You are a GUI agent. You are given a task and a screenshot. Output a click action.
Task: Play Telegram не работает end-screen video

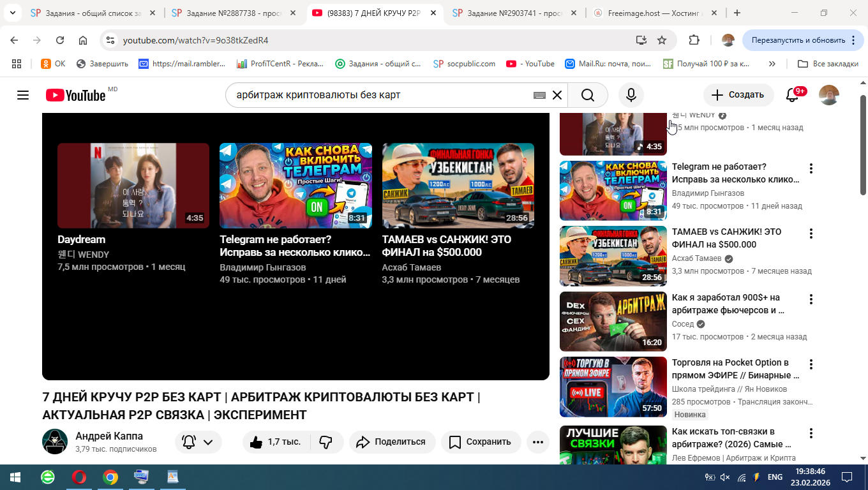[x=296, y=186]
